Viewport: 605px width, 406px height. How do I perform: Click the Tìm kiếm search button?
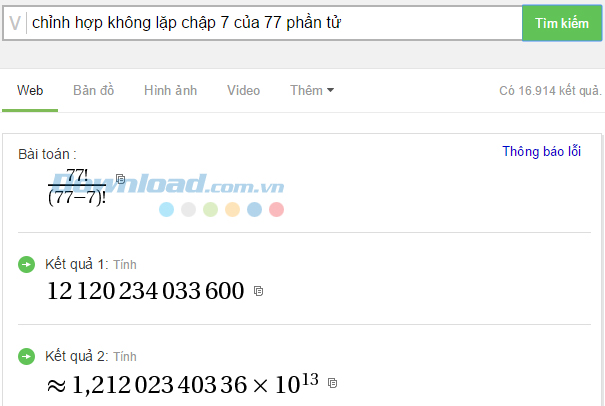coord(562,23)
